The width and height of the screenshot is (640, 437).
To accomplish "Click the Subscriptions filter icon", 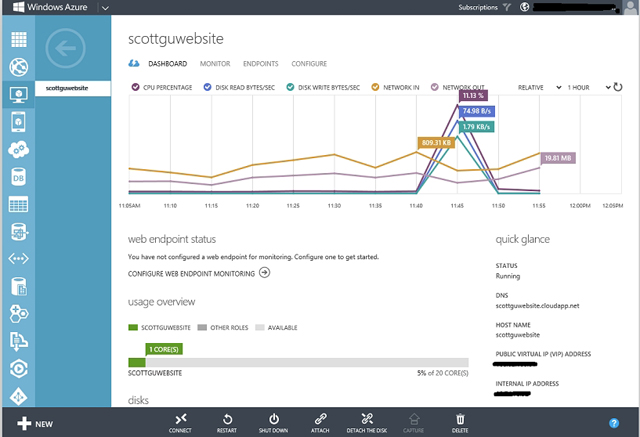I will click(507, 7).
